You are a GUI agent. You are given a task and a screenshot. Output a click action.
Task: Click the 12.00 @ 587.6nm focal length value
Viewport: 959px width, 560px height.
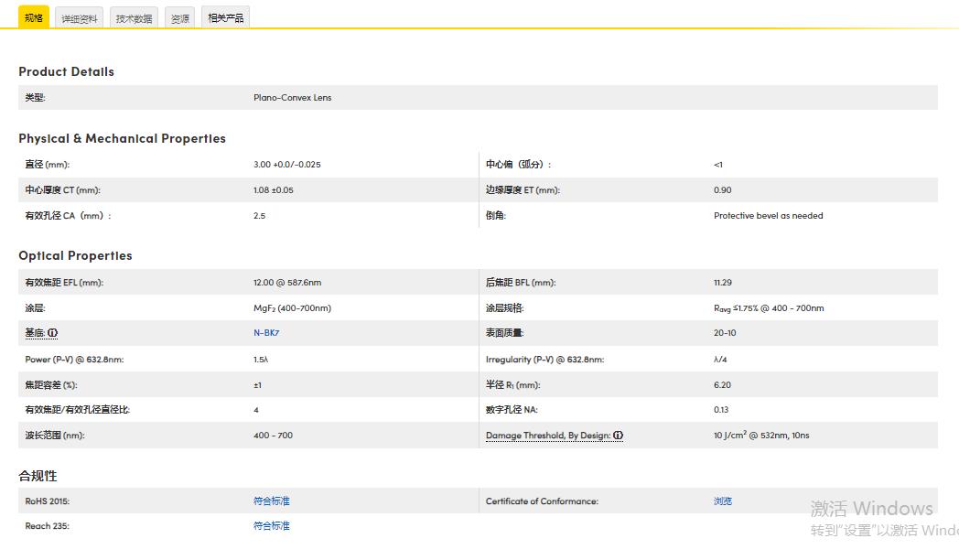(287, 283)
